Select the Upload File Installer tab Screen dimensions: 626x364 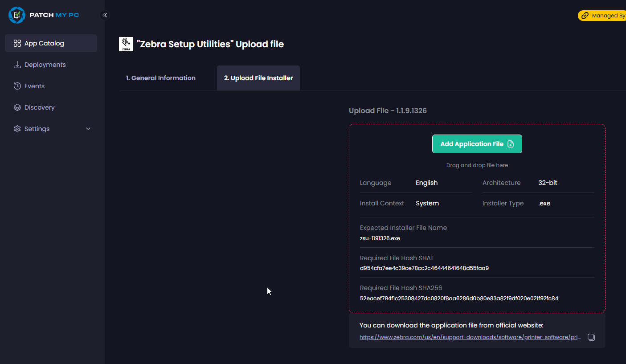click(258, 78)
